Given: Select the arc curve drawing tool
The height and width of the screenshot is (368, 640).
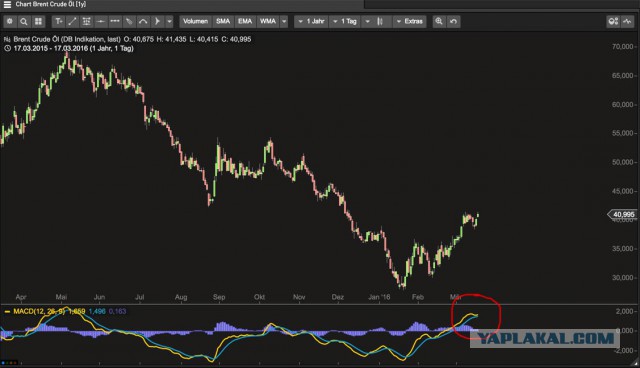Looking at the screenshot, I should (143, 21).
